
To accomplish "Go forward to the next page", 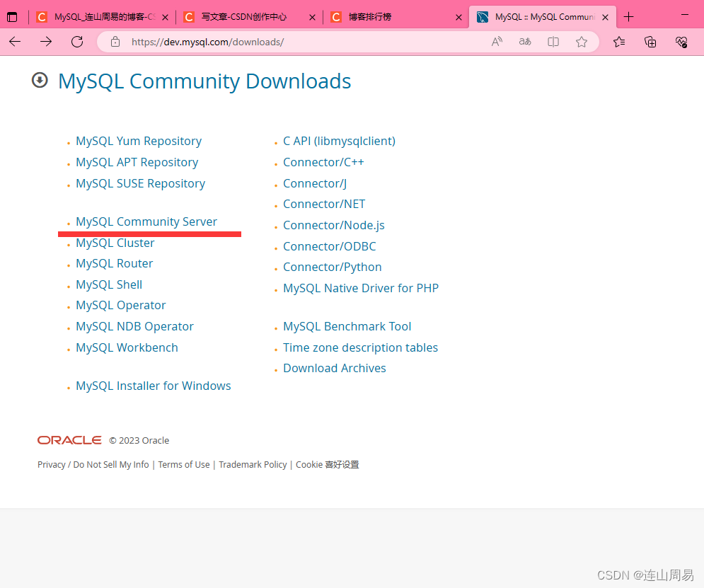I will pos(46,42).
